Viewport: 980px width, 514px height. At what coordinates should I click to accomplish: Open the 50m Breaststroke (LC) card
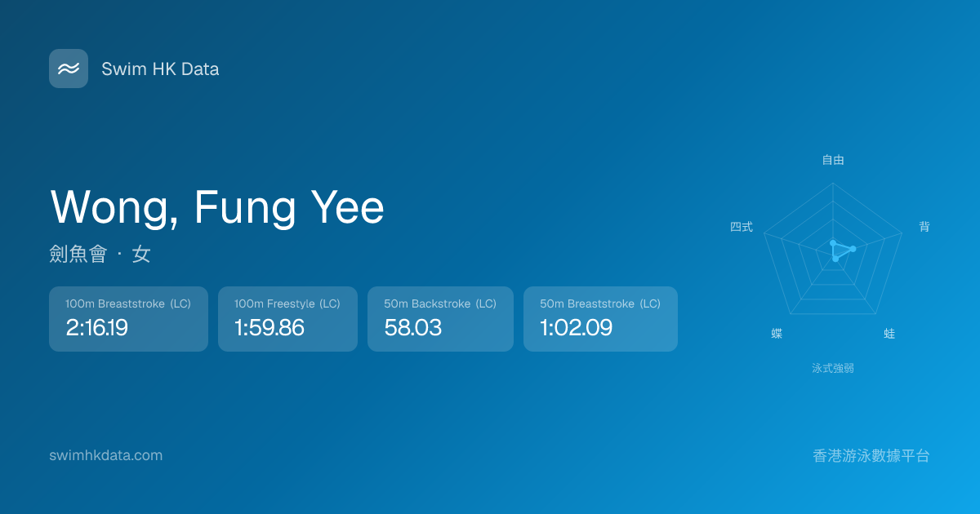(600, 318)
